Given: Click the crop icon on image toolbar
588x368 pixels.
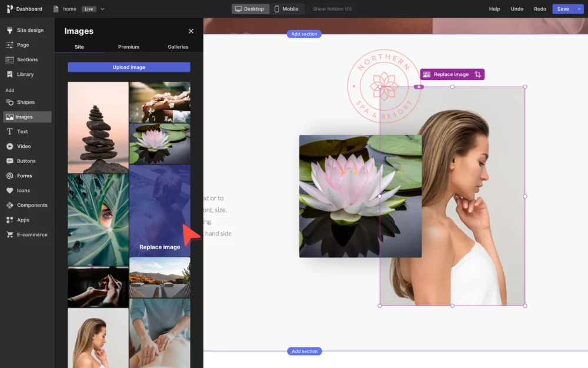Looking at the screenshot, I should click(x=477, y=75).
